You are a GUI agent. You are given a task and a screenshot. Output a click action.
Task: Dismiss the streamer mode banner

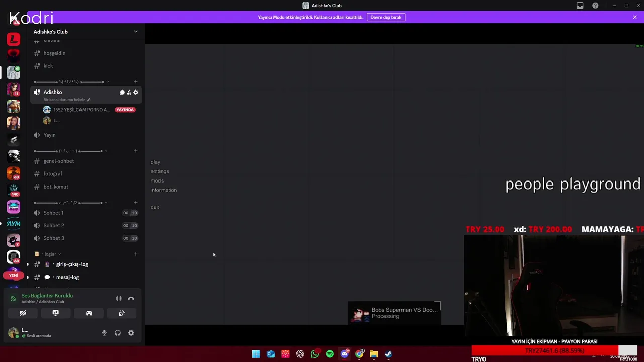pos(635,17)
